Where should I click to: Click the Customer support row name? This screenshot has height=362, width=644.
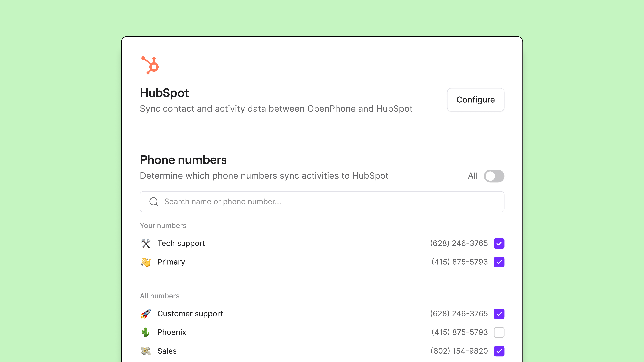click(x=190, y=314)
